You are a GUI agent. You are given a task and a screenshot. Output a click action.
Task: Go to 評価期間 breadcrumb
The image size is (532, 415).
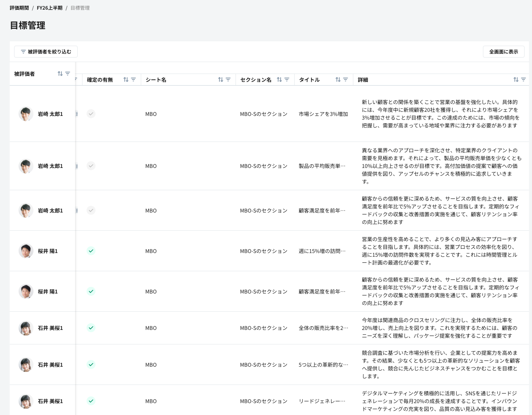click(x=19, y=8)
